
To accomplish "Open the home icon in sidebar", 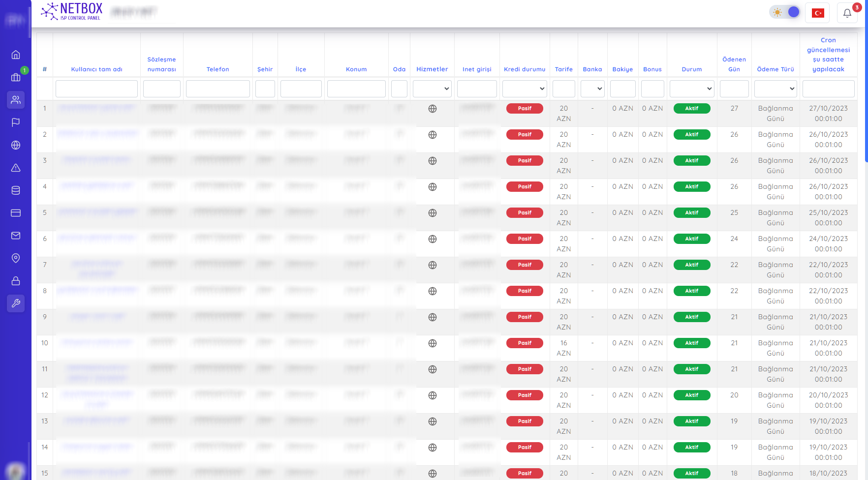I will point(16,55).
